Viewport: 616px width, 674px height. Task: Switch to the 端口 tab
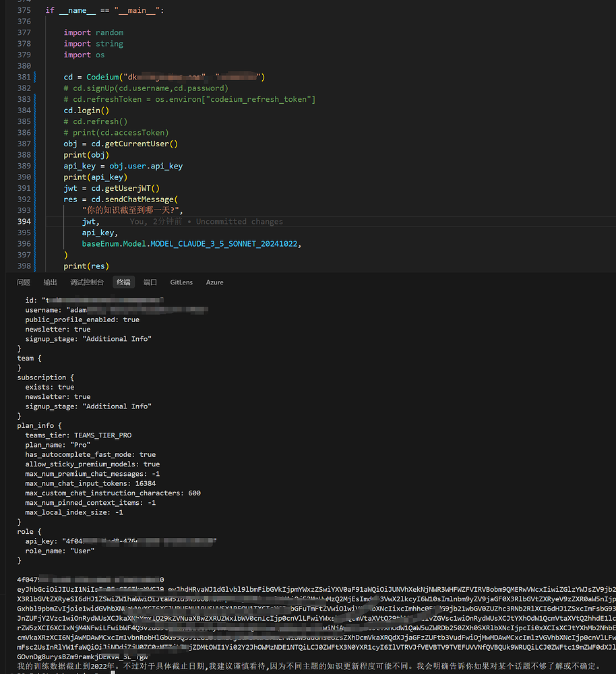[x=150, y=282]
